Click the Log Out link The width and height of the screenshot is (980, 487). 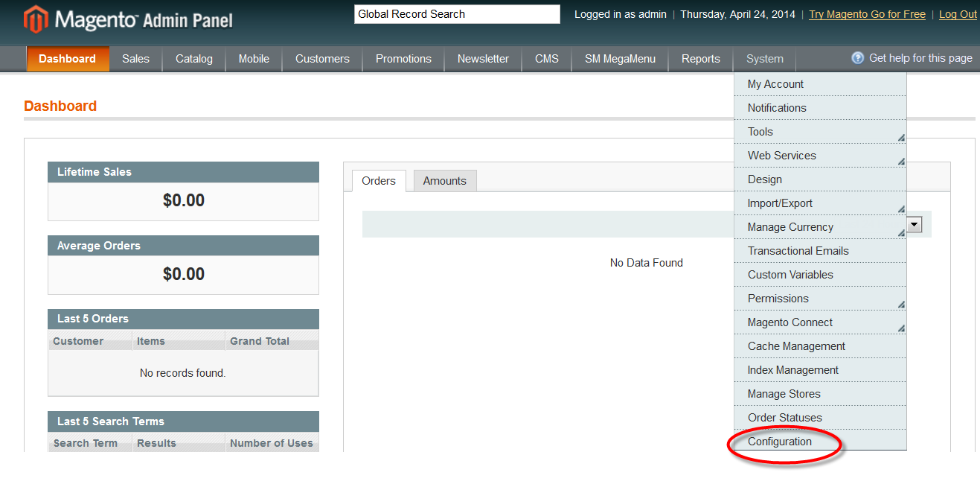[x=958, y=14]
